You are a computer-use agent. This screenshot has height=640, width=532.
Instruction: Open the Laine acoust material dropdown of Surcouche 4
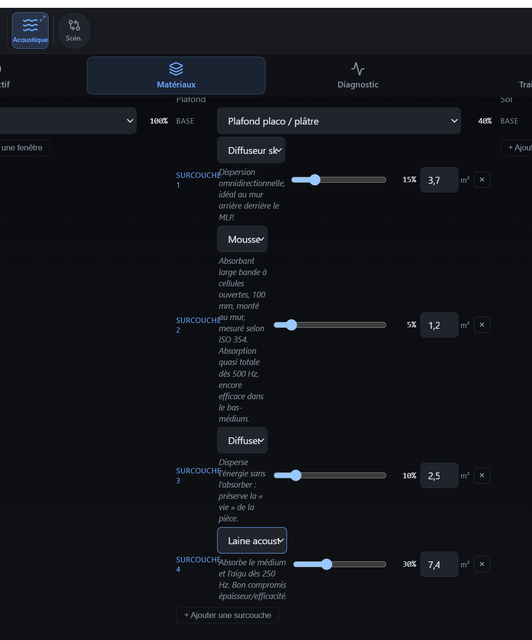point(252,540)
